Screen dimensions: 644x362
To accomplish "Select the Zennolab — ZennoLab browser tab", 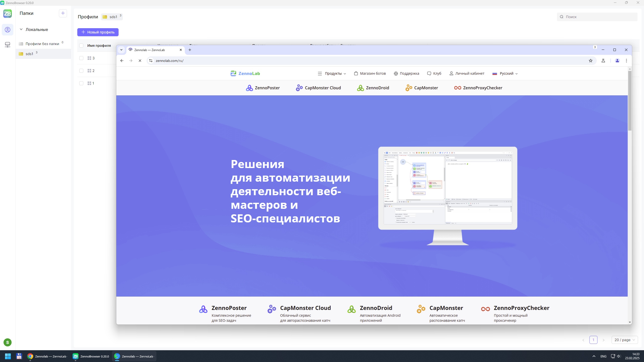I will 155,50.
